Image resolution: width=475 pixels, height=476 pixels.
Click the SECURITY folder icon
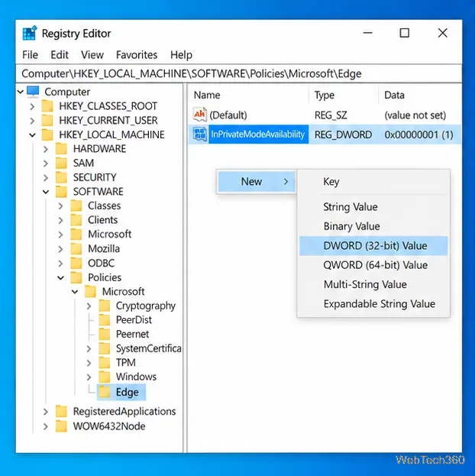click(x=62, y=177)
